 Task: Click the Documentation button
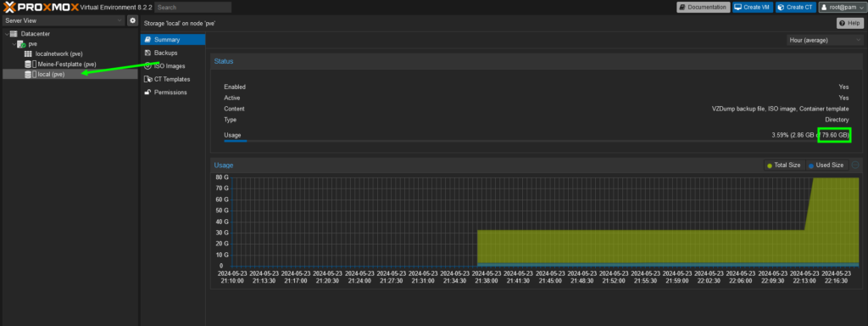tap(703, 7)
